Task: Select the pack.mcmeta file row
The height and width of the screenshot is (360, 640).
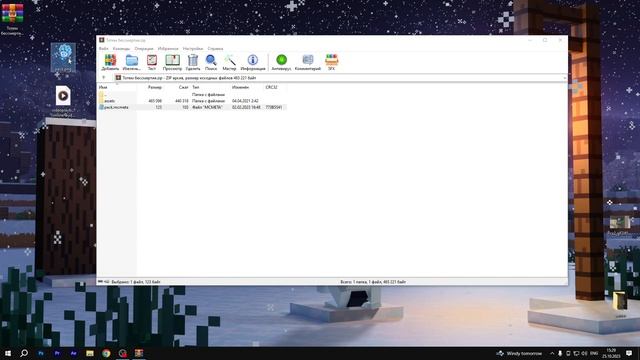Action: click(192, 107)
